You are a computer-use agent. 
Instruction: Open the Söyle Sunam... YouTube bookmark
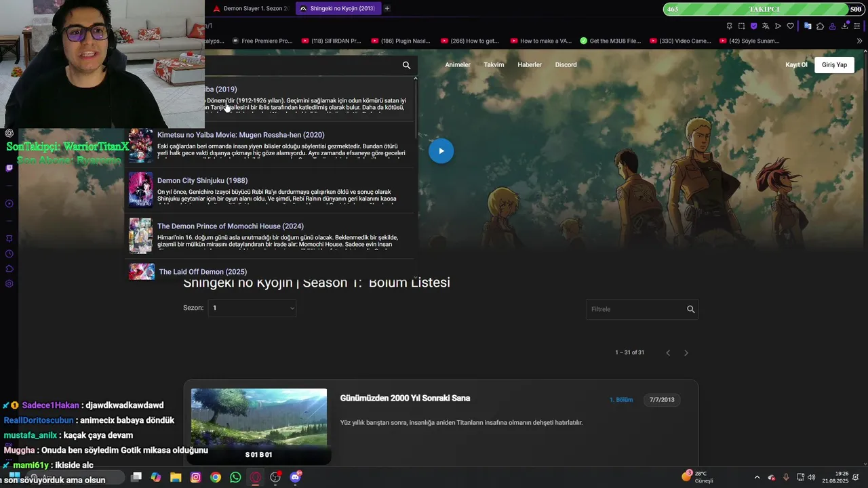749,41
